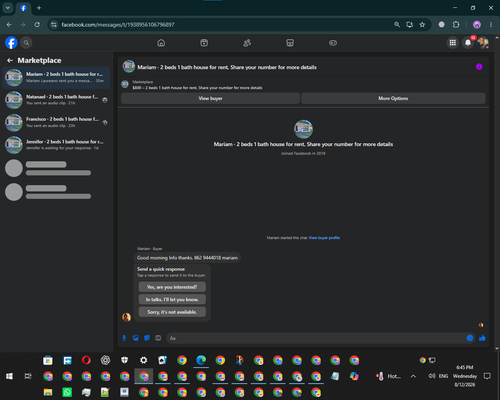Click the View buyer button

pos(210,98)
